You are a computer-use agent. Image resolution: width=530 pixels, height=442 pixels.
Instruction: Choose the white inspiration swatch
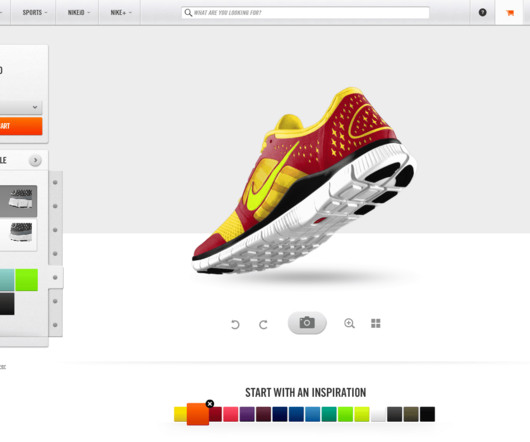click(x=378, y=414)
